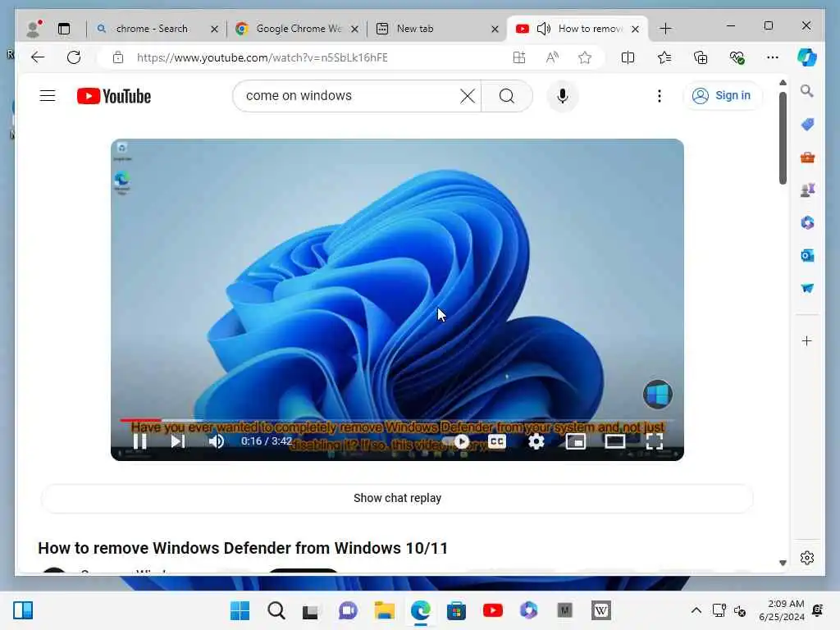
Task: Open Collections panel
Action: [x=701, y=57]
